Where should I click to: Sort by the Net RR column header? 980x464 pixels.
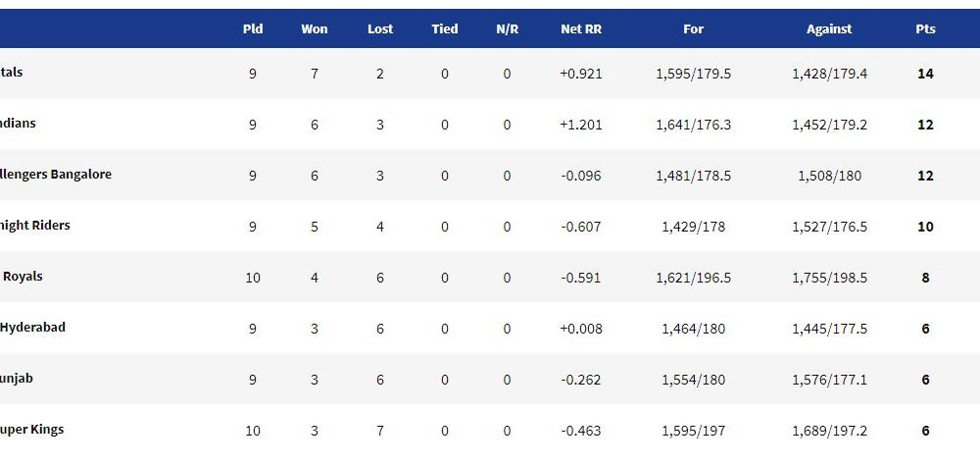(581, 28)
